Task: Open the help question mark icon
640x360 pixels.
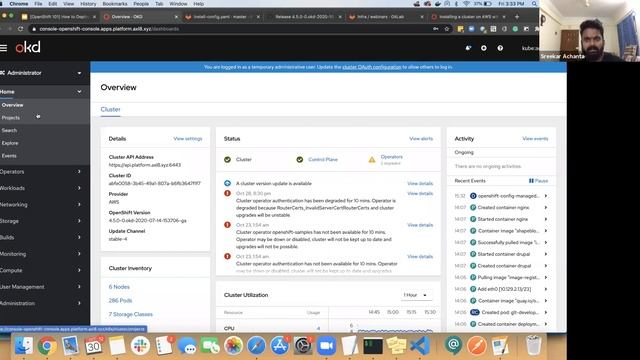Action: (x=500, y=48)
